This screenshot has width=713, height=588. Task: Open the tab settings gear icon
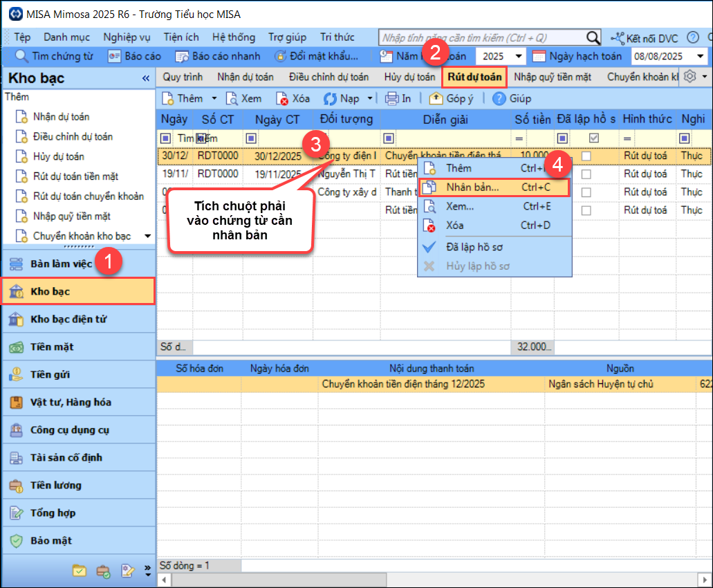689,76
